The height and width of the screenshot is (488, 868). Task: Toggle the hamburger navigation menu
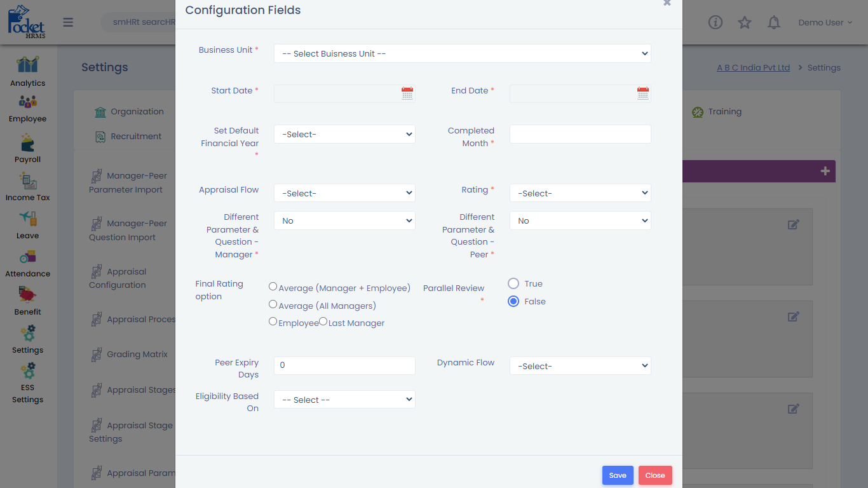click(68, 23)
